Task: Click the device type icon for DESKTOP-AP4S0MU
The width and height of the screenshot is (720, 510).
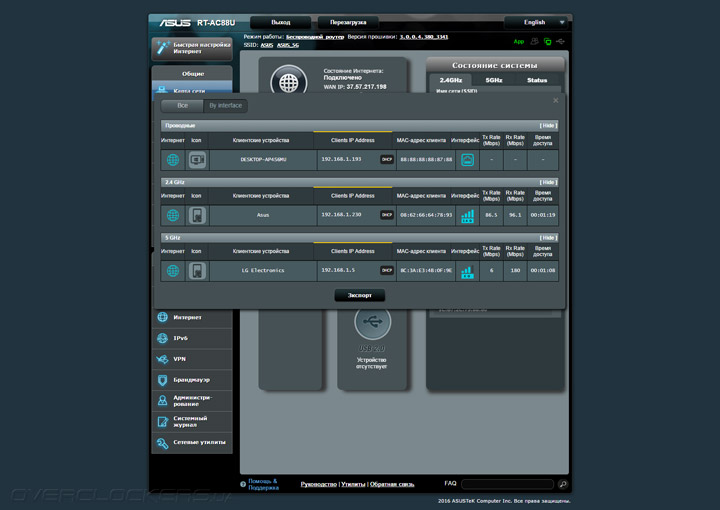Action: tap(197, 160)
